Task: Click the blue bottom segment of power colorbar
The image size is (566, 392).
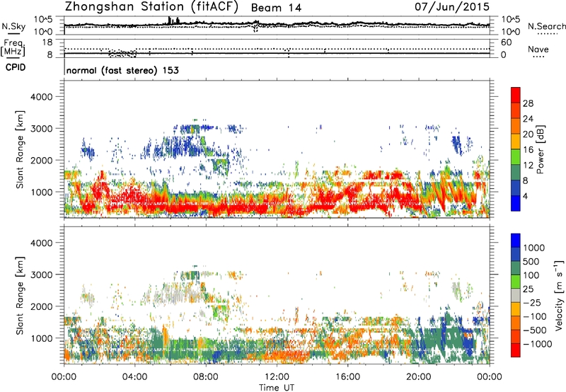Action: (516, 203)
